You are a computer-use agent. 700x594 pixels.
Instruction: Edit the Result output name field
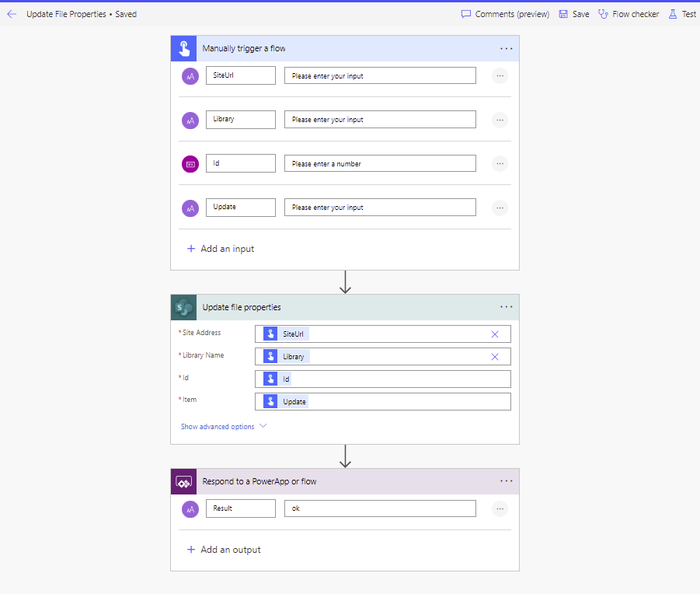(241, 508)
